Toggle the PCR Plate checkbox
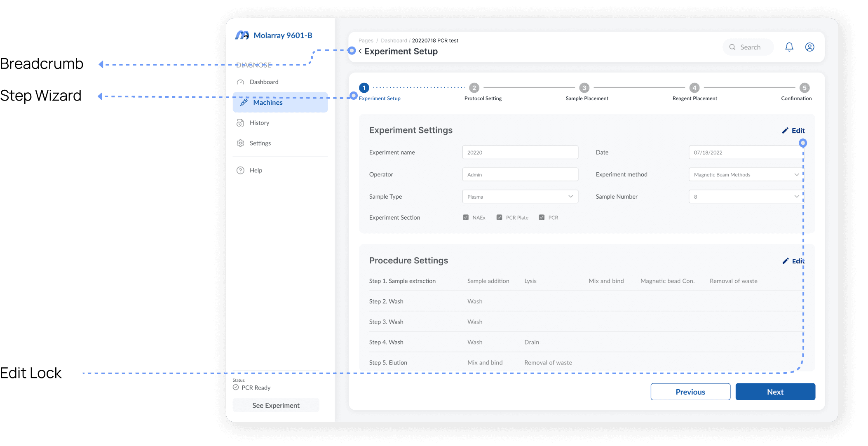Viewport: 868px width, 446px height. point(499,218)
